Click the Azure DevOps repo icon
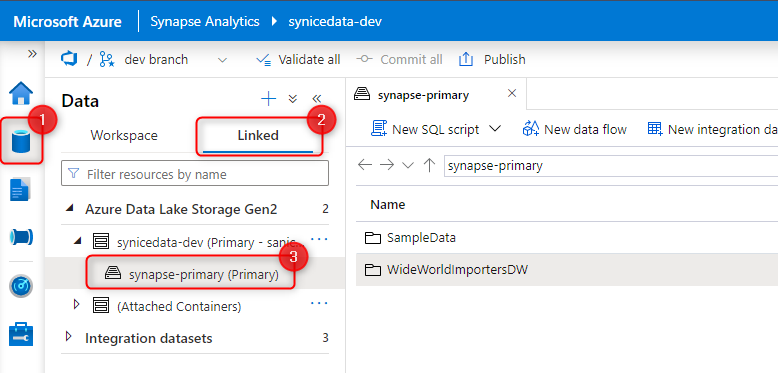Screen dimensions: 778x373 tap(68, 59)
